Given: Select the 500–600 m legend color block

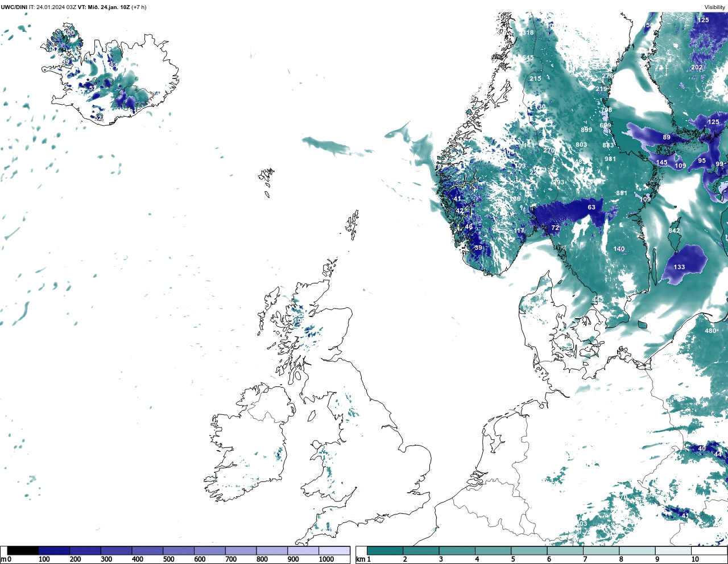Looking at the screenshot, I should click(x=179, y=550).
